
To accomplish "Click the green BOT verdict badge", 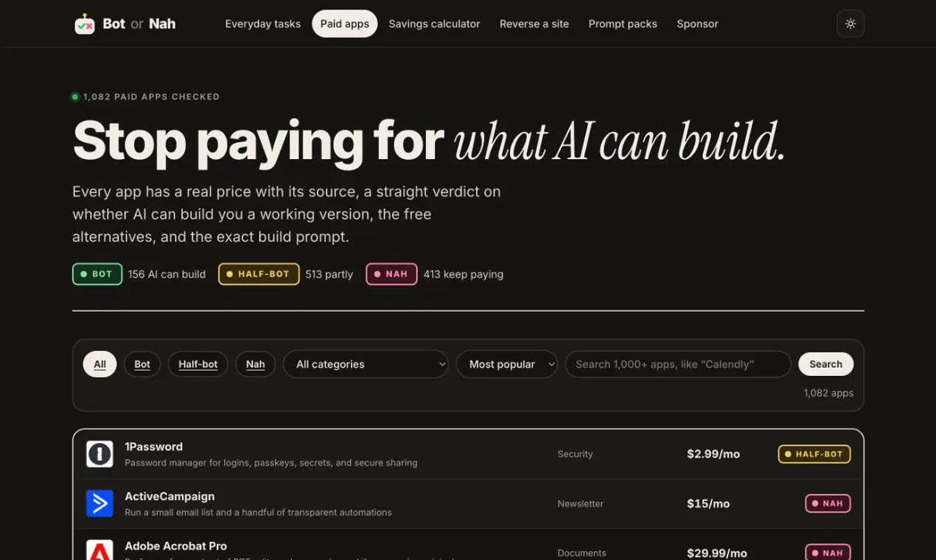I will coord(97,274).
